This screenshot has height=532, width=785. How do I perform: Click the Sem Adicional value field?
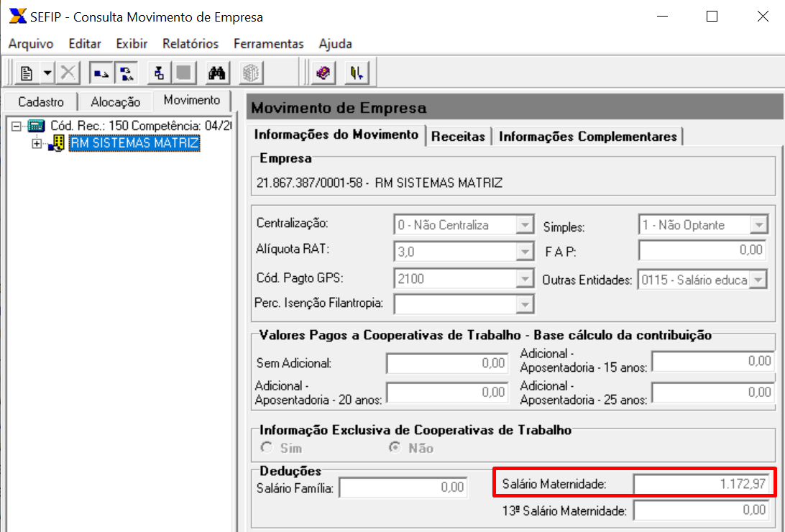pyautogui.click(x=447, y=363)
